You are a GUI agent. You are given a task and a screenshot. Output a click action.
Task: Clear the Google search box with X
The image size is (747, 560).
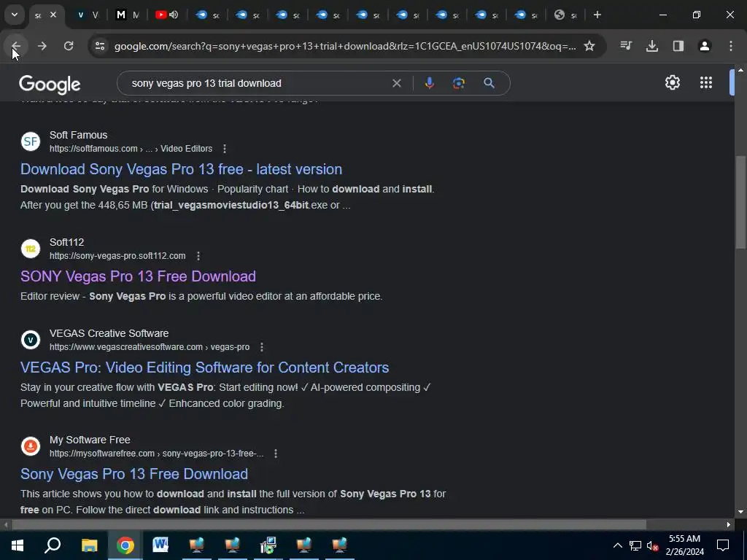[x=396, y=83]
